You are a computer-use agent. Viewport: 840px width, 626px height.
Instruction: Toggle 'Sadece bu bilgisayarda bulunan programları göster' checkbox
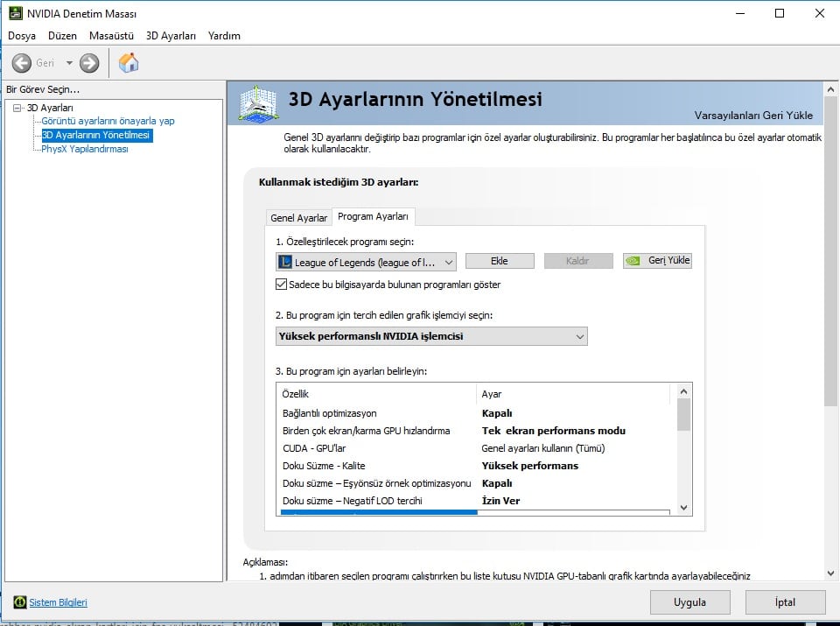tap(281, 284)
